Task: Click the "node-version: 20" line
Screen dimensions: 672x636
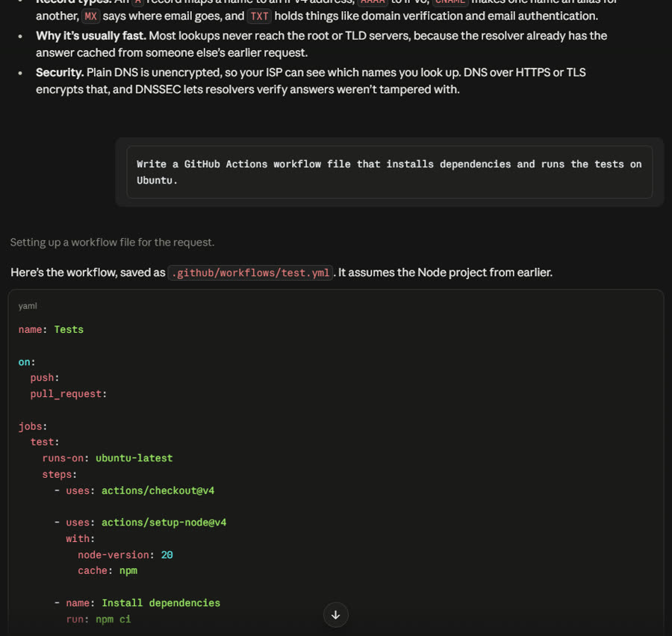Action: pyautogui.click(x=125, y=555)
